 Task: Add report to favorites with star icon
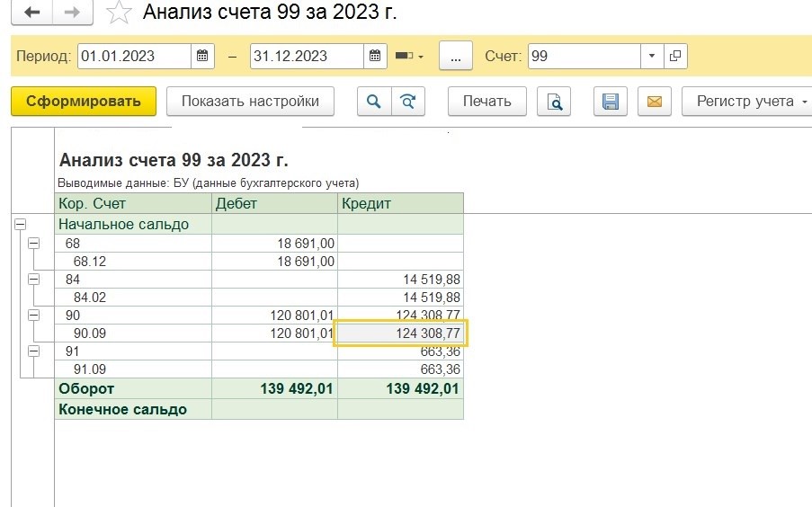[118, 13]
